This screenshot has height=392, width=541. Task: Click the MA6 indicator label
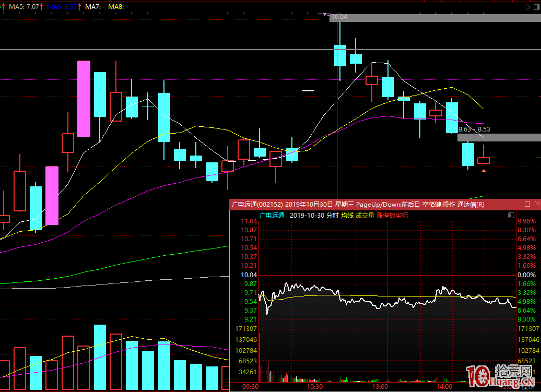coord(62,7)
